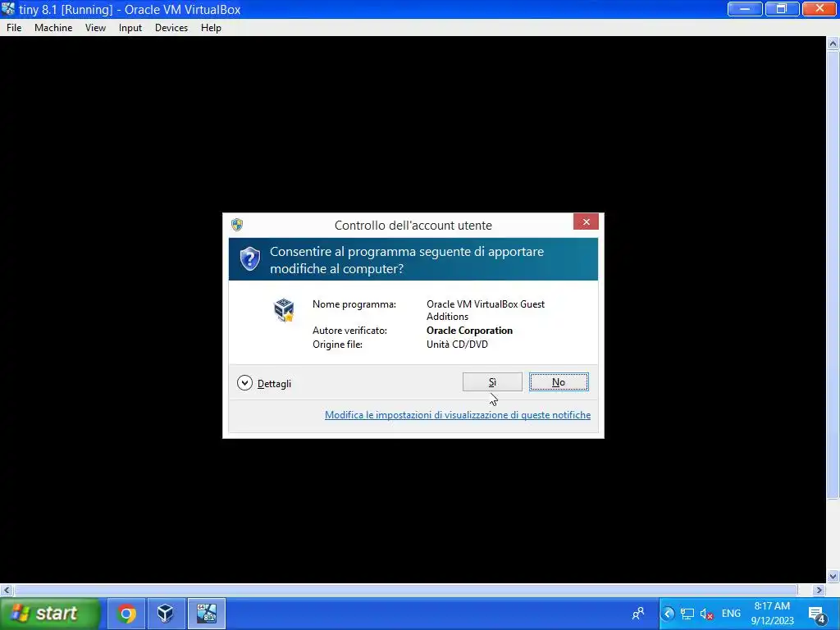Viewport: 840px width, 630px height.
Task: Open Google Chrome from the taskbar
Action: [126, 614]
